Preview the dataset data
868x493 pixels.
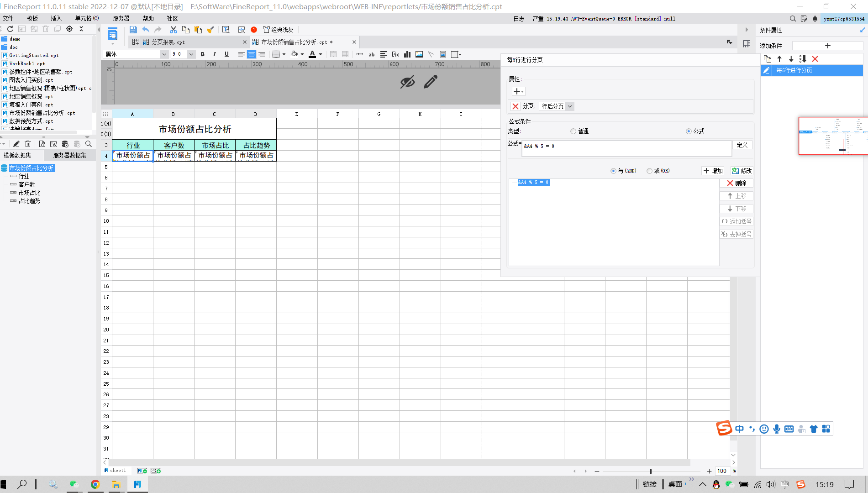tap(42, 144)
